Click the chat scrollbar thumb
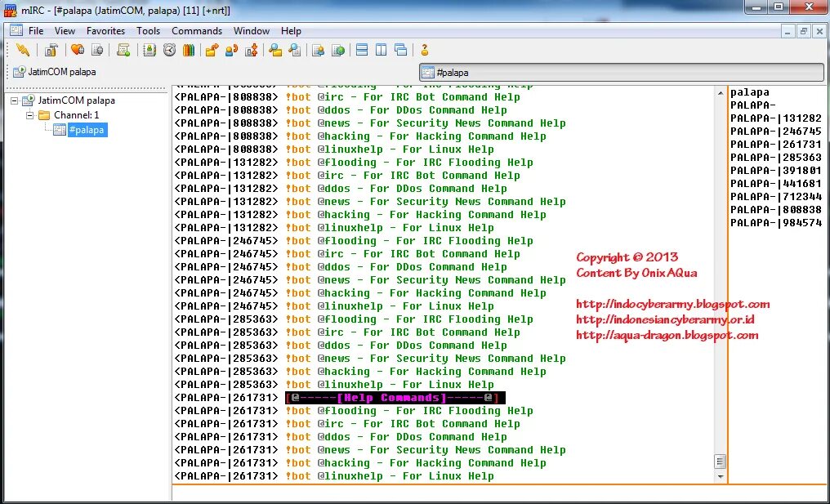 [720, 462]
